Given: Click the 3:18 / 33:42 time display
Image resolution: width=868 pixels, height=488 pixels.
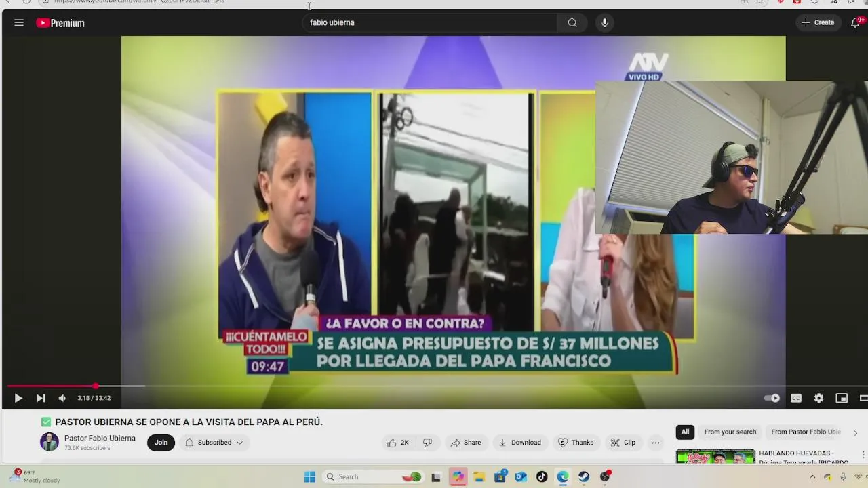Looking at the screenshot, I should coord(94,398).
